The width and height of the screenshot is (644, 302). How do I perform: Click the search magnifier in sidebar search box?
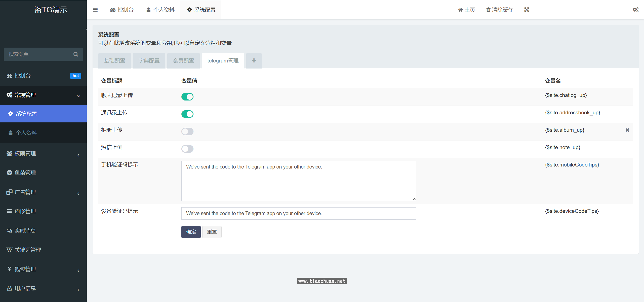pyautogui.click(x=76, y=54)
